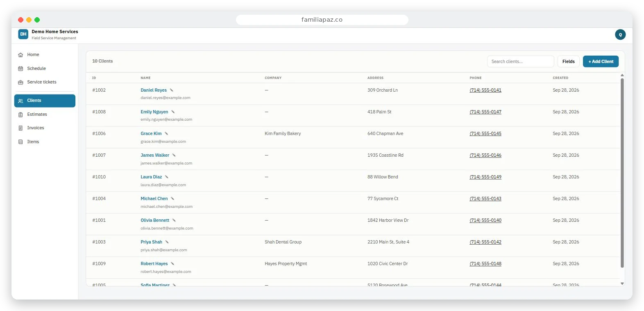
Task: Click the Items box icon
Action: pos(20,142)
